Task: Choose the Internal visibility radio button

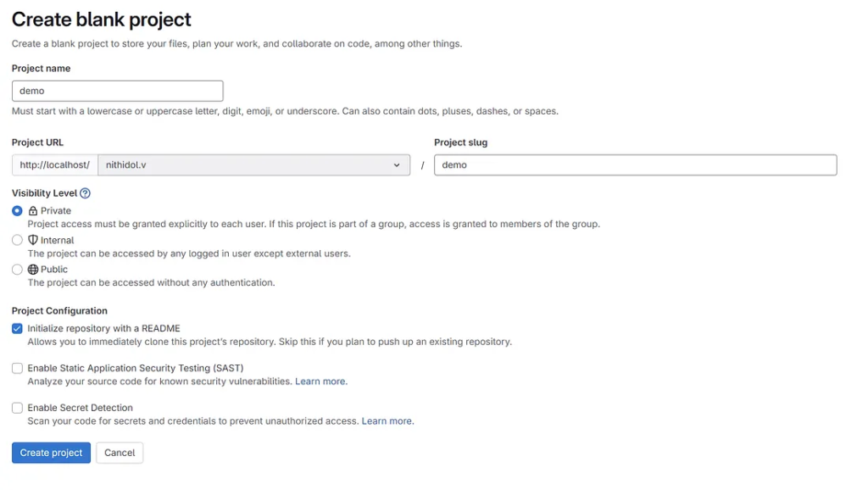Action: (x=17, y=240)
